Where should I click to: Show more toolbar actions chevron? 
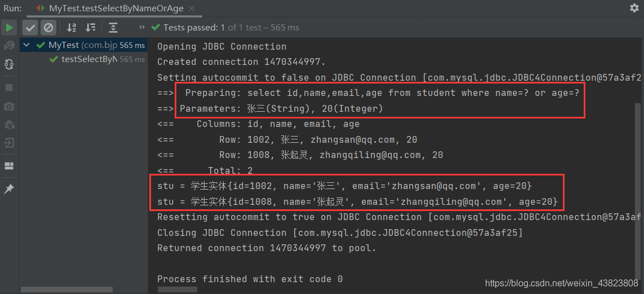pyautogui.click(x=141, y=27)
